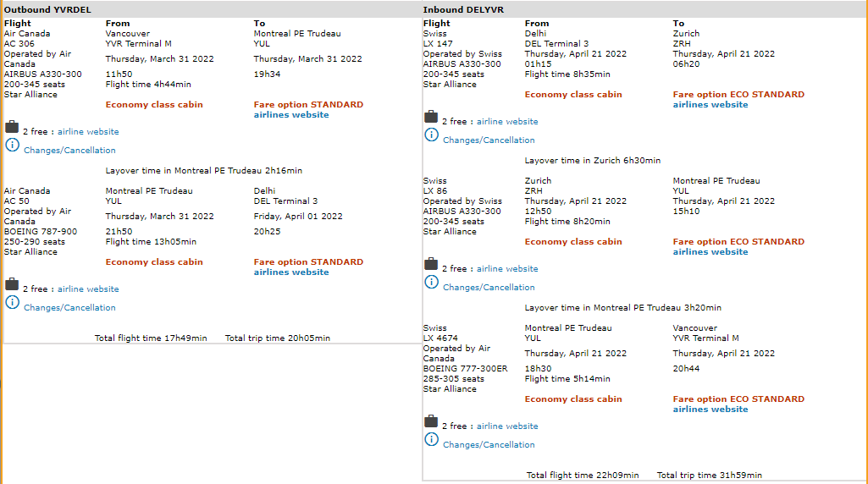The width and height of the screenshot is (868, 484).
Task: Open Changes/Cancellation for Delhi to Zurich flight
Action: 489,140
